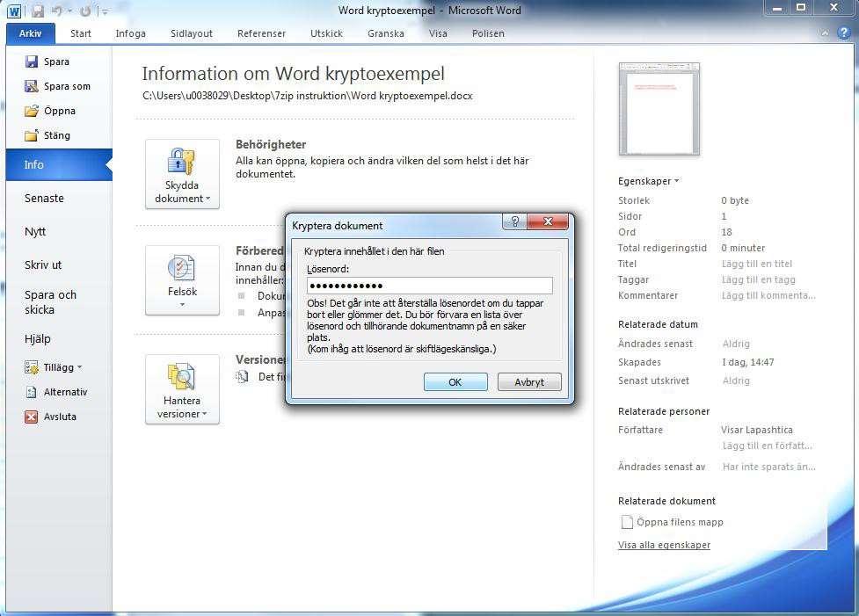Click the help question mark in Kryptera dialog

click(x=514, y=221)
